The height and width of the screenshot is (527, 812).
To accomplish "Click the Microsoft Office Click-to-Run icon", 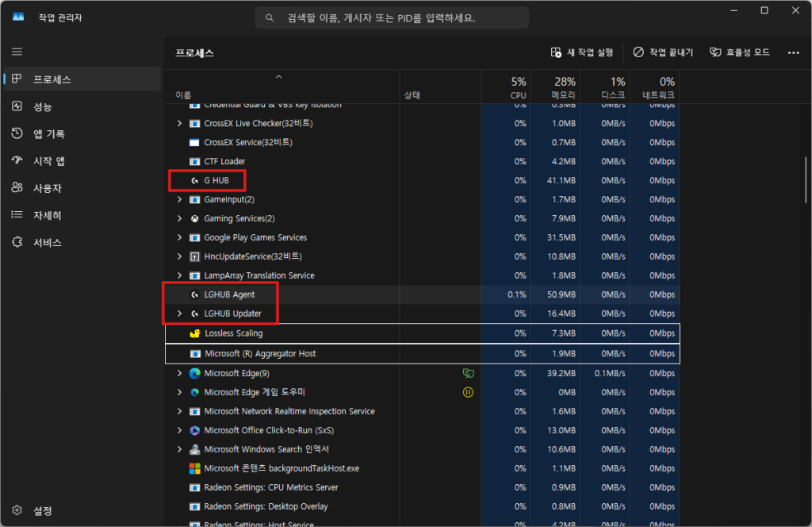I will [195, 430].
